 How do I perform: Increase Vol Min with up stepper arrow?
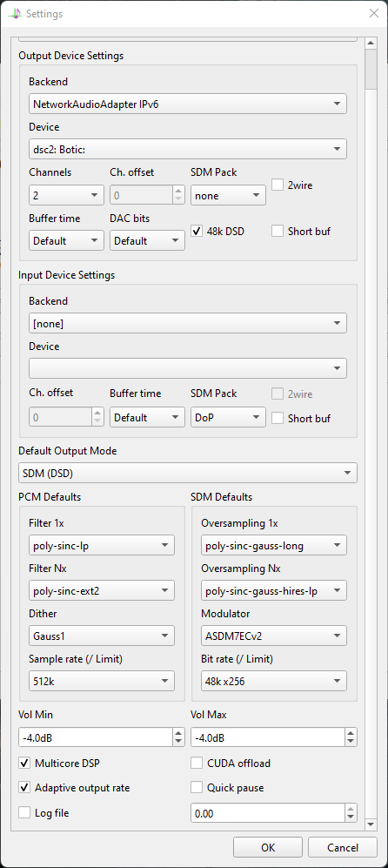click(178, 733)
